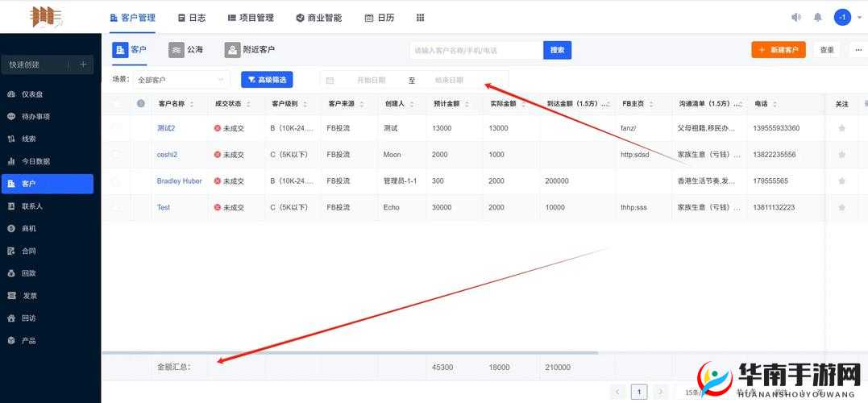Open customer link 测试2

(166, 128)
